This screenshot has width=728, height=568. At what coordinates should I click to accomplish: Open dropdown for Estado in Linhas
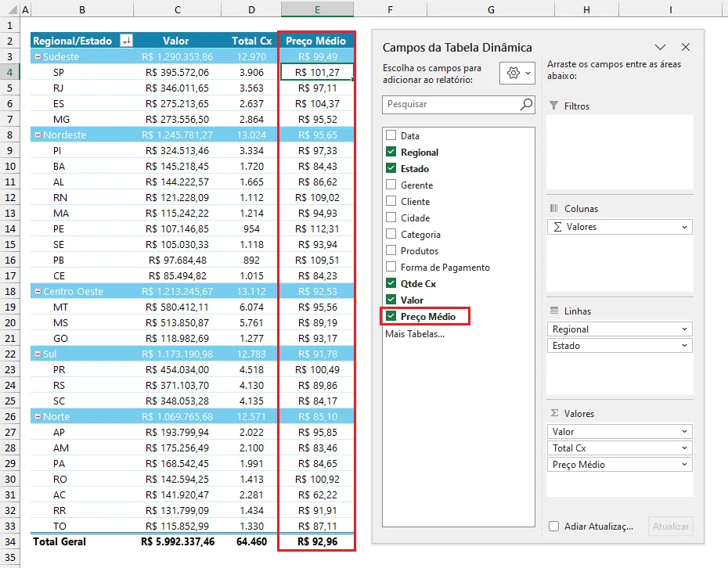click(684, 346)
